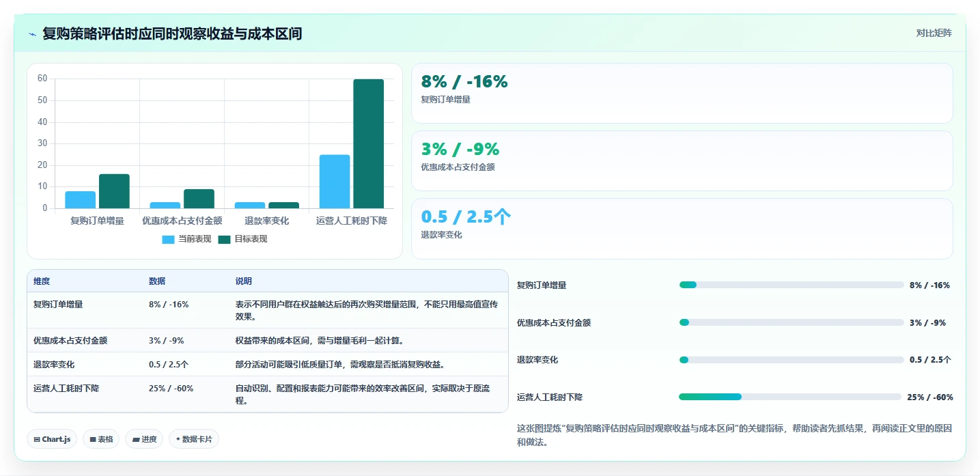Click the 表格 chip
The height and width of the screenshot is (476, 980).
(x=101, y=439)
